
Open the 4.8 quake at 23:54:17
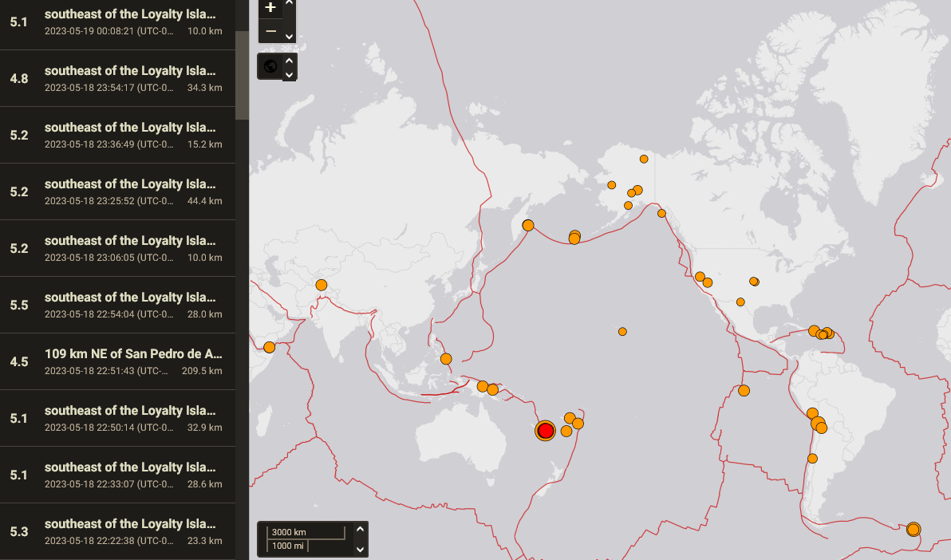point(117,78)
